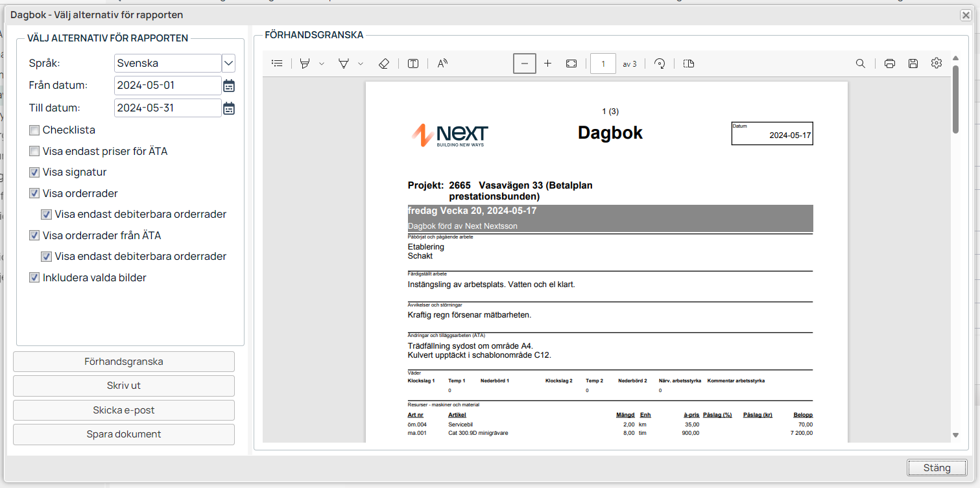
Task: Open the Från datum calendar picker
Action: (x=229, y=86)
